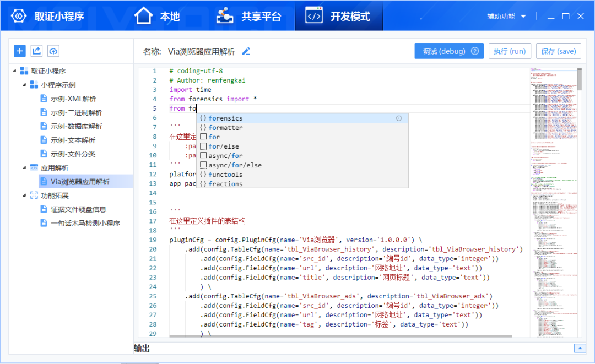This screenshot has height=364, width=595.
Task: Choose the for snippet suggestion
Action: 302,137
